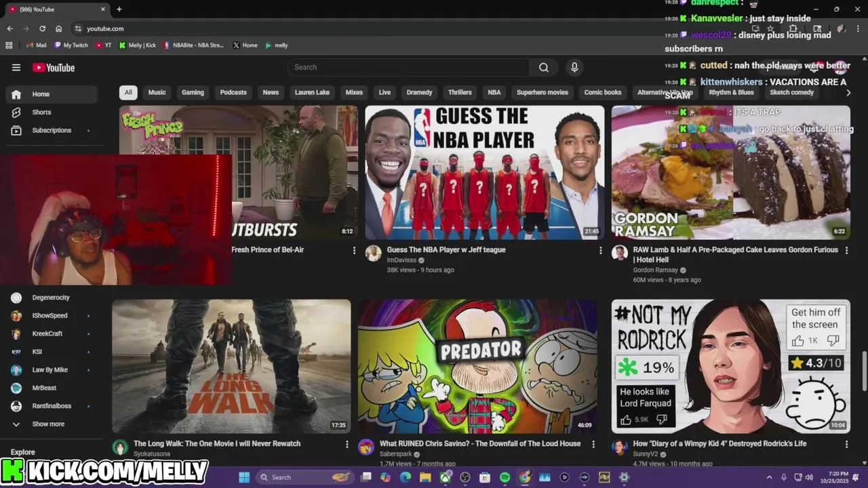Activate voice search microphone
The image size is (868, 488).
(x=574, y=67)
